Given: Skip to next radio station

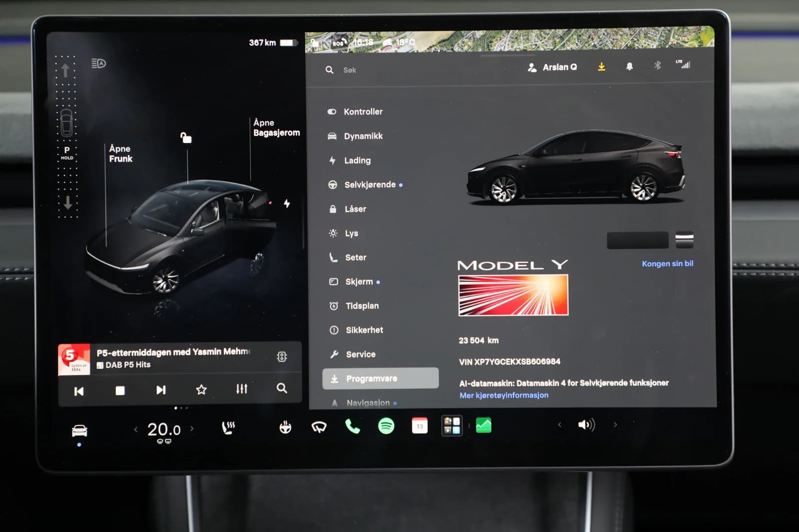Looking at the screenshot, I should tap(161, 390).
